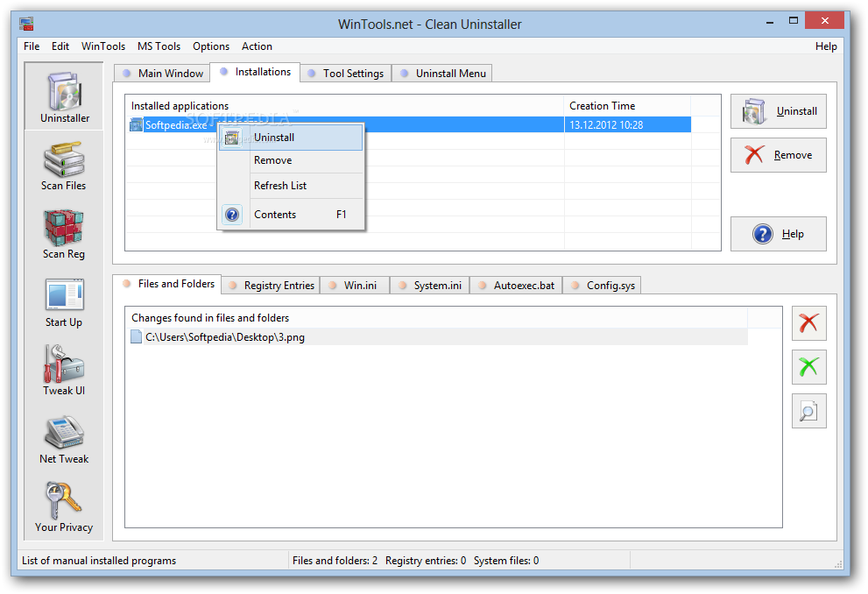Minimize the WinTools.net window

[x=770, y=22]
